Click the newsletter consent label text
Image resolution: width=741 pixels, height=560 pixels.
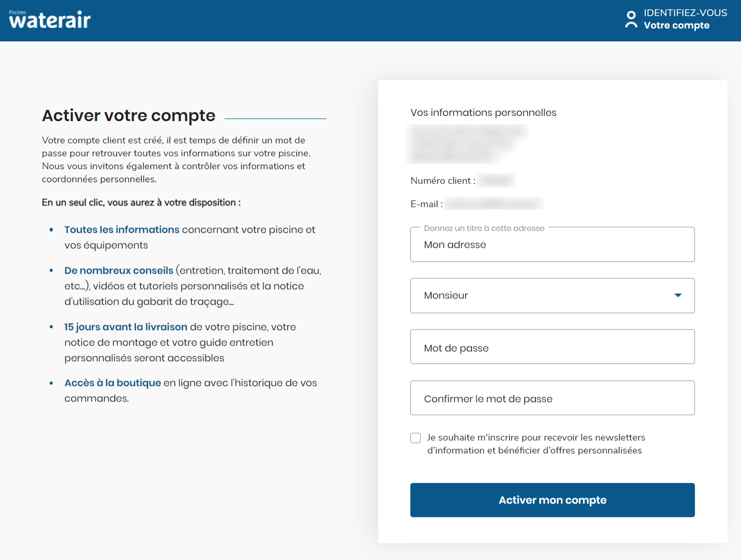point(536,444)
